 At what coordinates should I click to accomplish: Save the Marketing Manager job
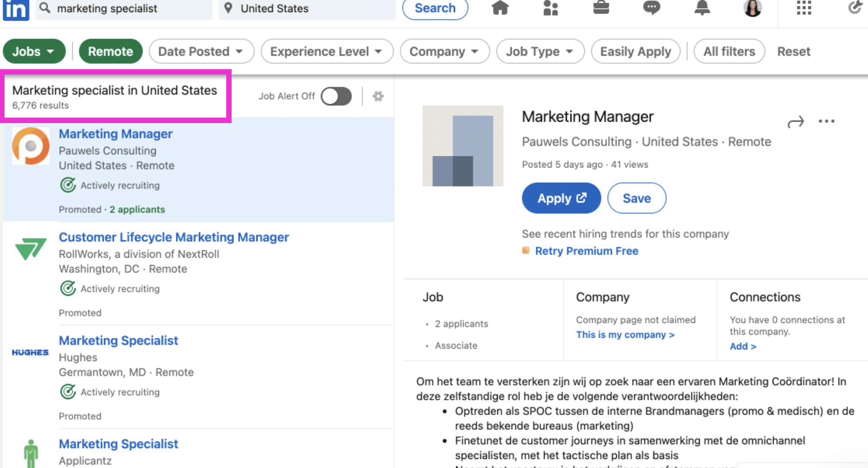[x=636, y=198]
